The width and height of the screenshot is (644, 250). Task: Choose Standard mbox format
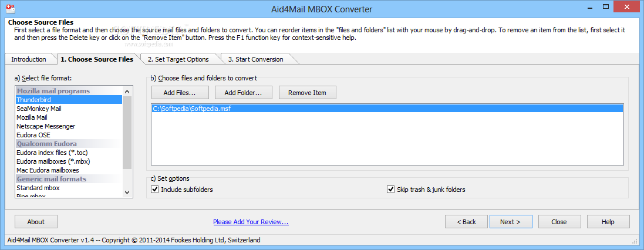(x=69, y=188)
